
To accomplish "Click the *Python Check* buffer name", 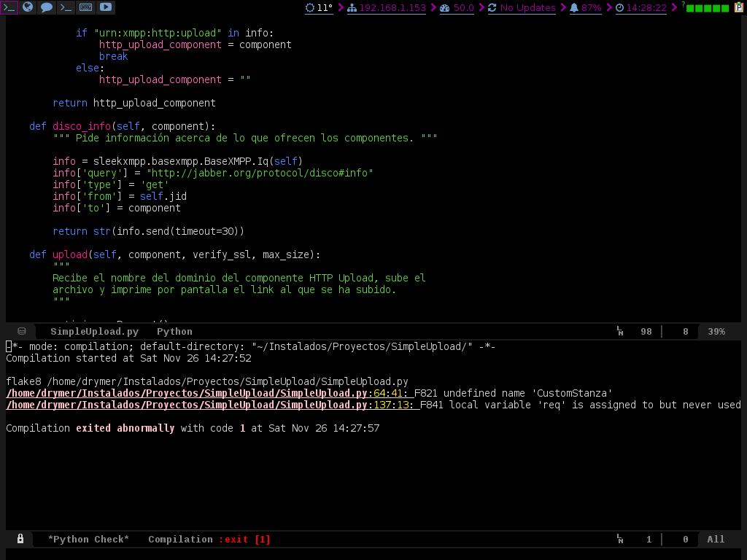I will pyautogui.click(x=88, y=539).
